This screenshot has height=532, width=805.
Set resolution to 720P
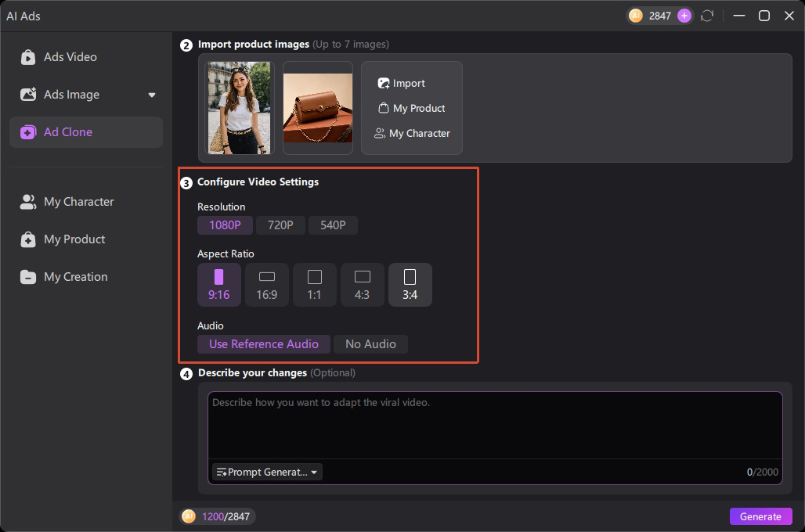[280, 225]
